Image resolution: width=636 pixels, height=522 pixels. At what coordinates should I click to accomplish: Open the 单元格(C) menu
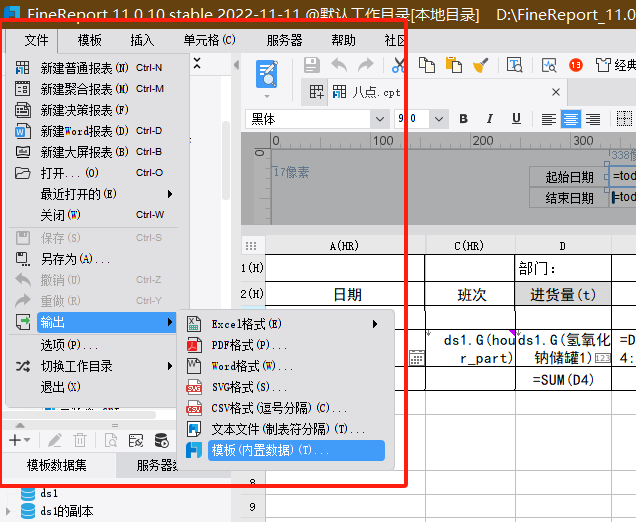[209, 40]
